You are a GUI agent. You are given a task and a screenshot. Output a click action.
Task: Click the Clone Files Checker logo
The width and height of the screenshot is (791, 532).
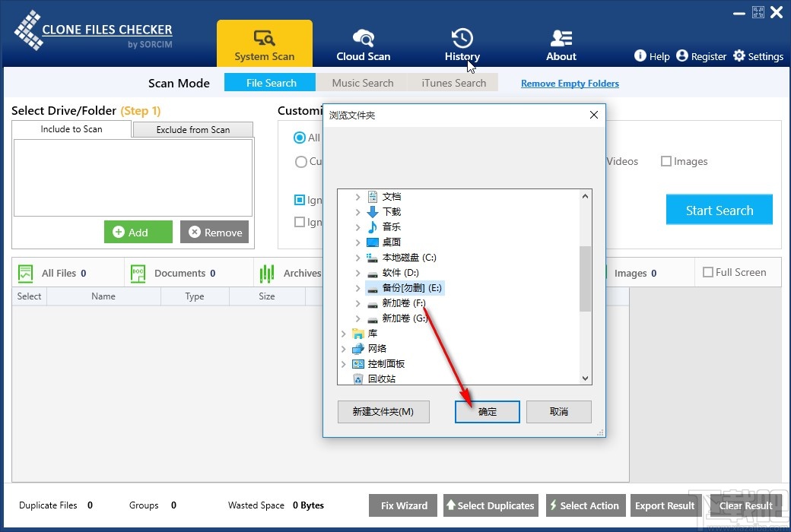point(94,31)
